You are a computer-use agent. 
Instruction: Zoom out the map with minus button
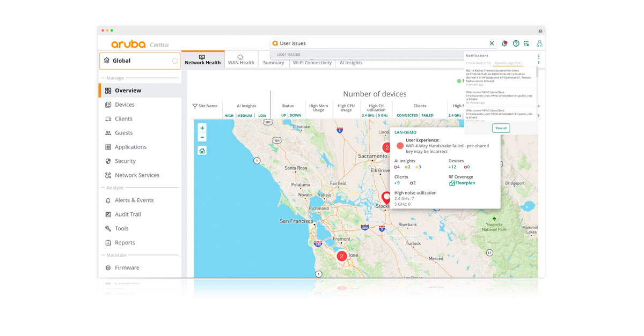click(202, 137)
